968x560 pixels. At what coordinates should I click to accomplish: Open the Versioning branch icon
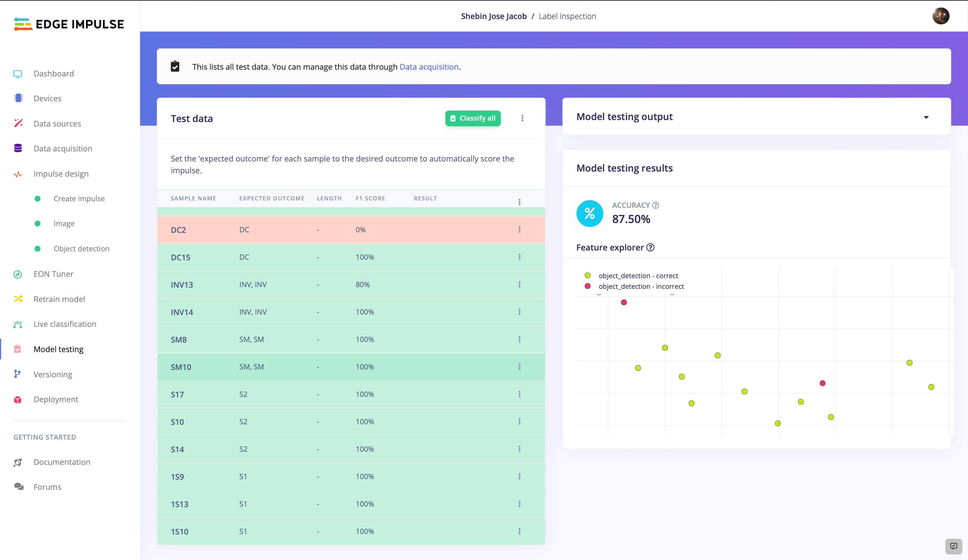point(17,374)
